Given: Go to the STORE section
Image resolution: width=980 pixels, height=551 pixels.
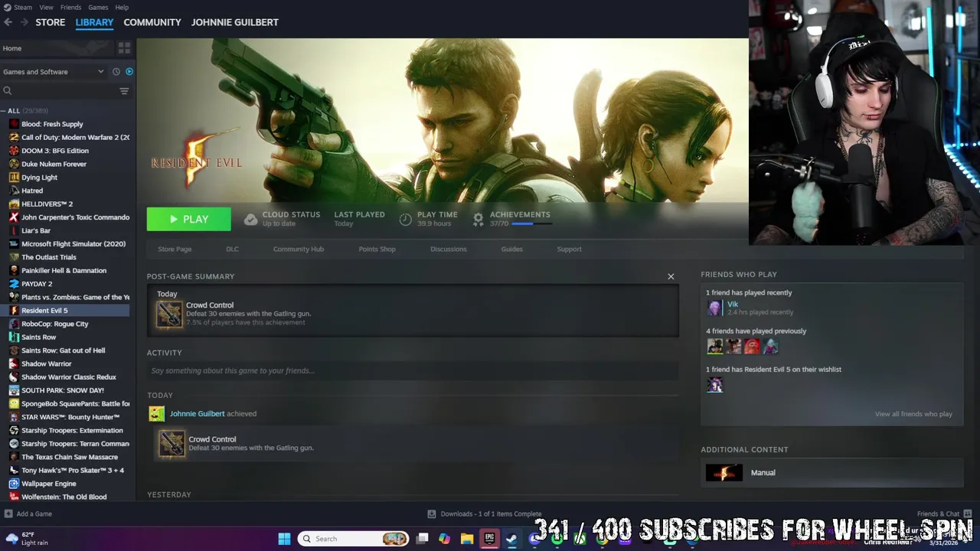Looking at the screenshot, I should coord(51,22).
